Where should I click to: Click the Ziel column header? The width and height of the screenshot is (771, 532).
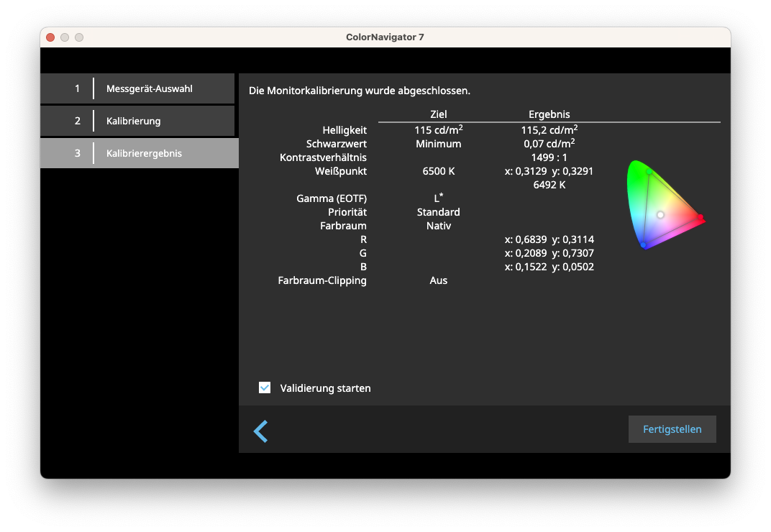[x=438, y=114]
